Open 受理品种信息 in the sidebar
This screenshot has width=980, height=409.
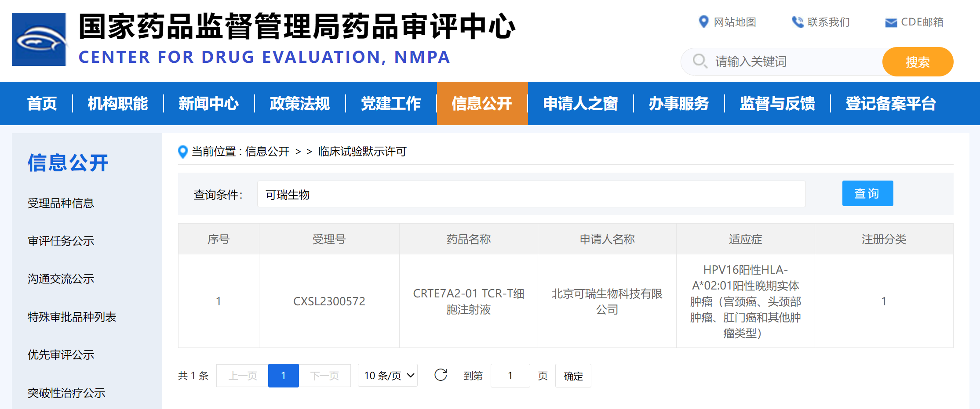(x=61, y=203)
